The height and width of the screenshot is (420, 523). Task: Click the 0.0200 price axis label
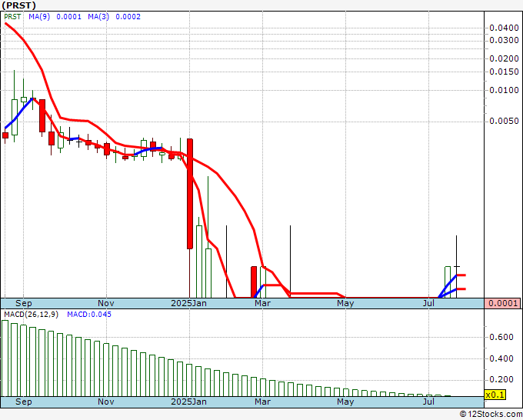[504, 58]
